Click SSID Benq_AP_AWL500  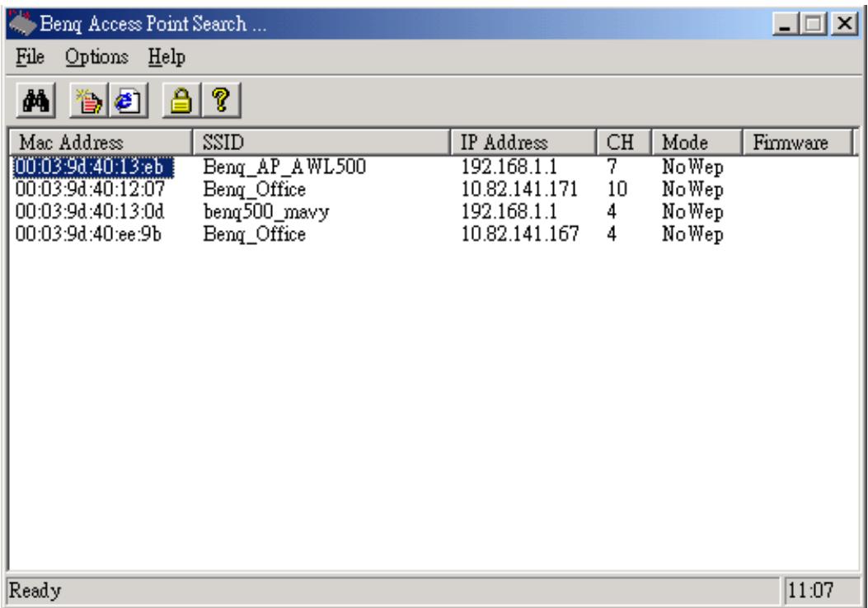tap(284, 167)
